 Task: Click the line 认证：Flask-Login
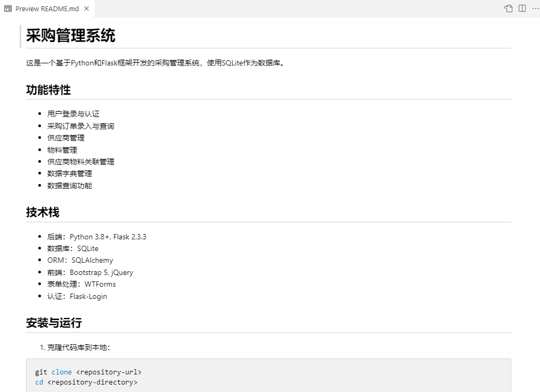(77, 296)
